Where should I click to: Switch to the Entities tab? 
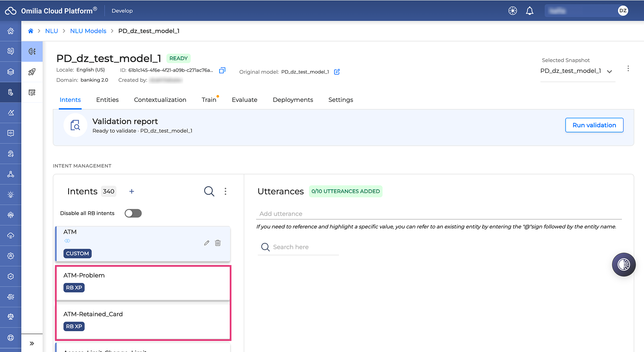pos(107,100)
